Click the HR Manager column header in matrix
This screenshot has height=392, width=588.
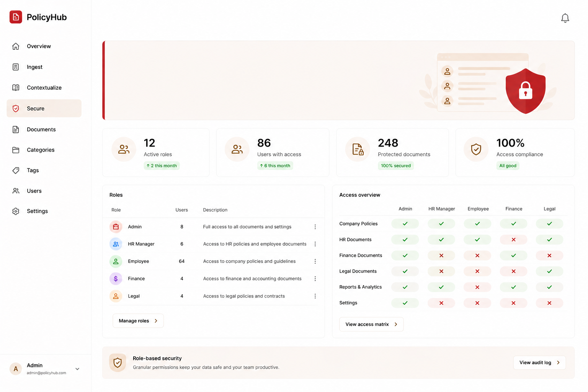[x=441, y=209]
